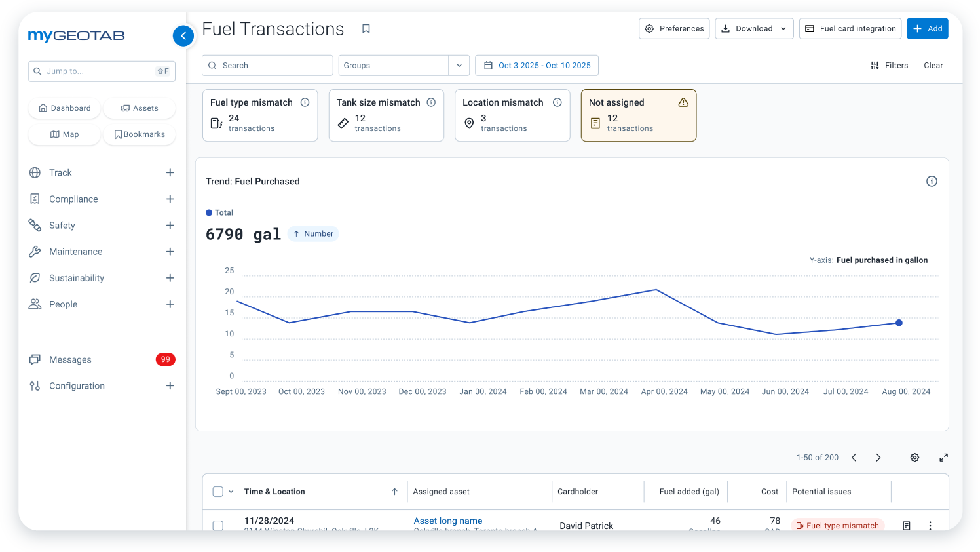Go to next page of transactions

click(878, 458)
